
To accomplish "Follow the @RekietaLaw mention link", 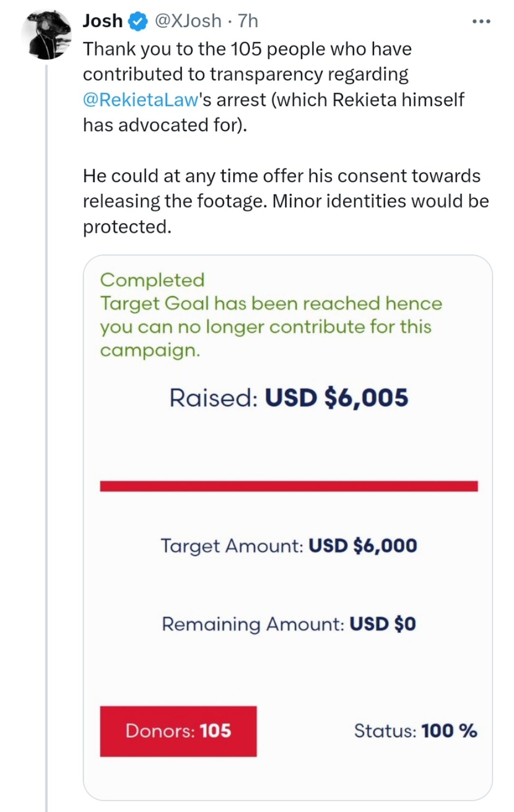I will click(140, 100).
